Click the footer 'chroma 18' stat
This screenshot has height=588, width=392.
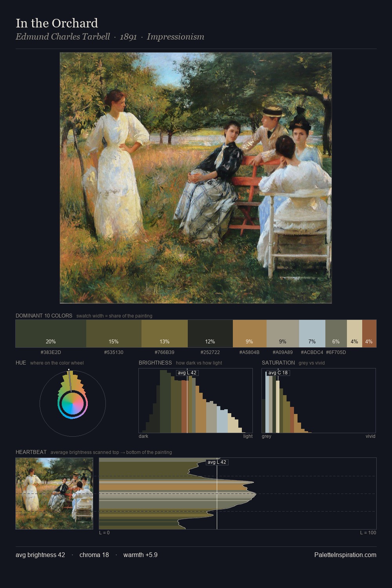pyautogui.click(x=94, y=555)
